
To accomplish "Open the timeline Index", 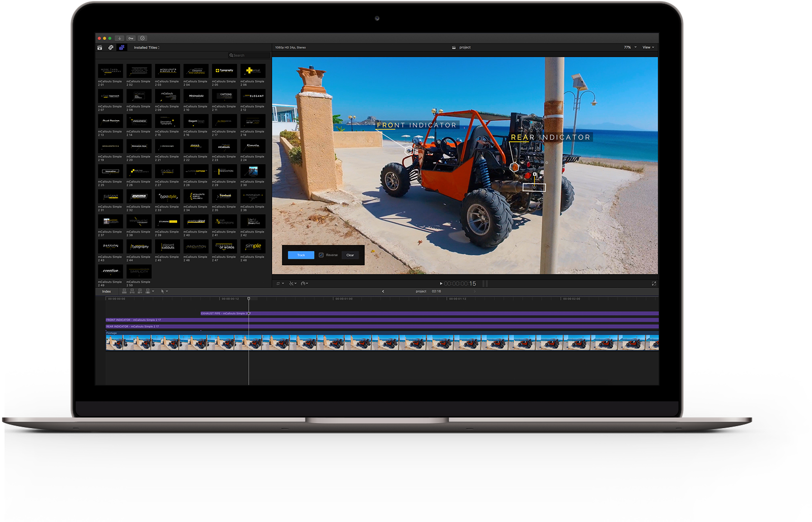I will click(107, 291).
